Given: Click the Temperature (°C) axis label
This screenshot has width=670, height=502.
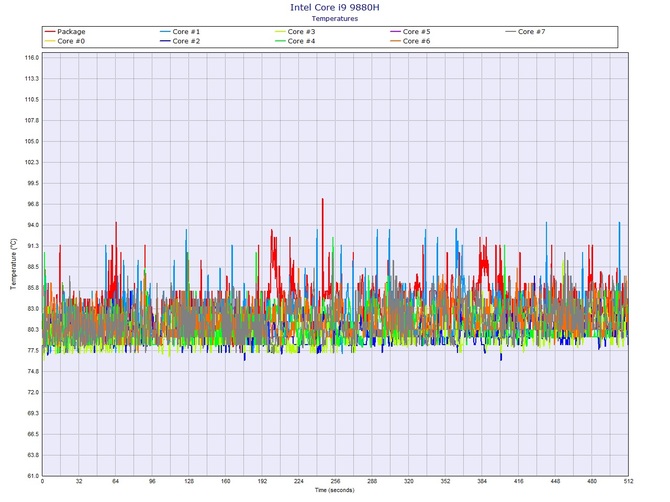Looking at the screenshot, I should pos(13,264).
